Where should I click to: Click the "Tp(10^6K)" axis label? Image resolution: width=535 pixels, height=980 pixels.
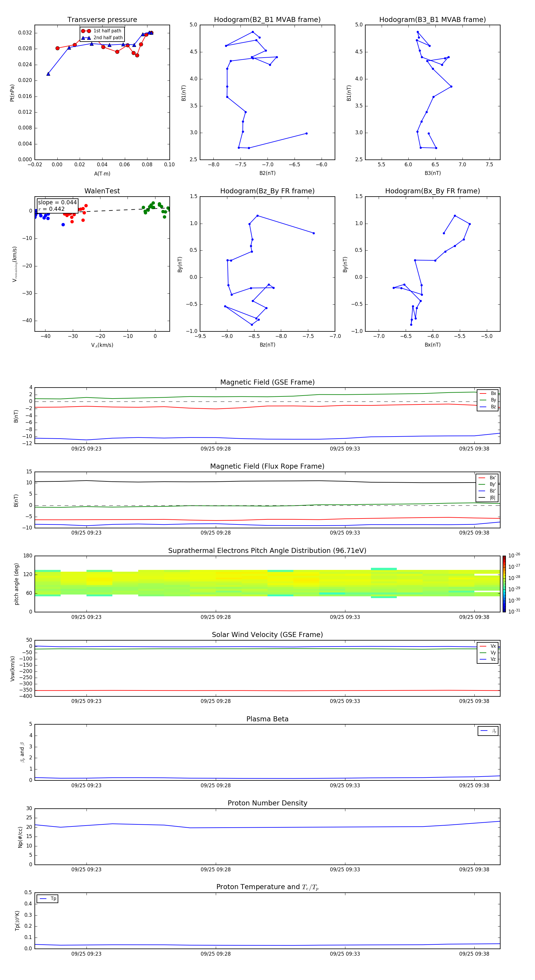[x=17, y=921]
